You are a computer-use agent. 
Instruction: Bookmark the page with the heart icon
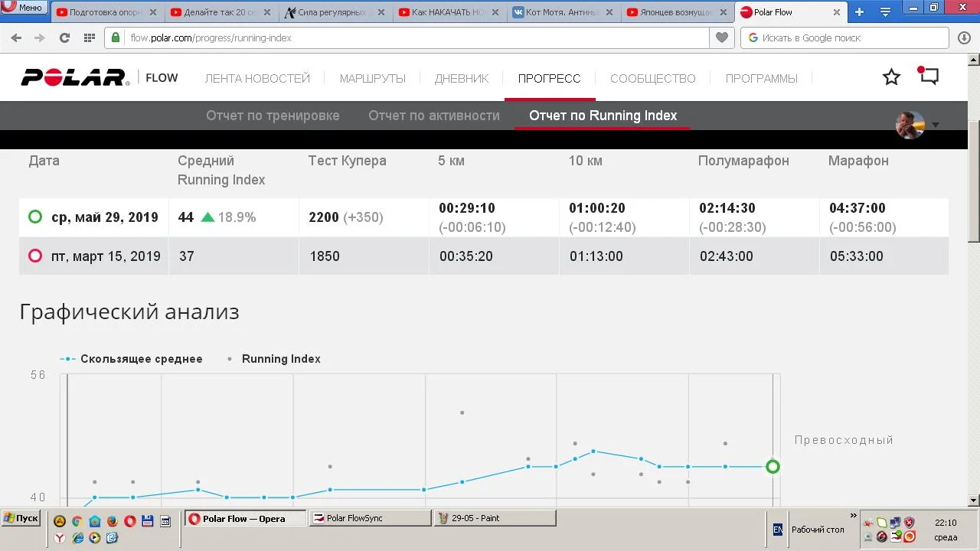tap(721, 37)
